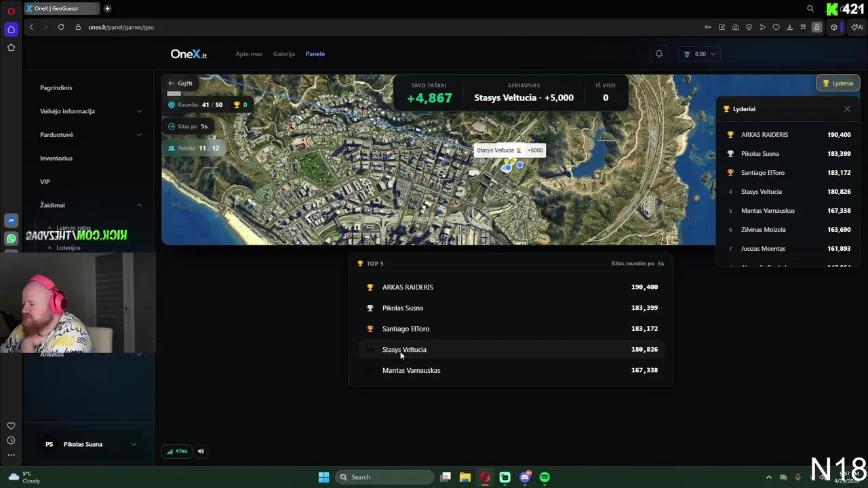
Task: Open a new browser tab
Action: pos(107,9)
